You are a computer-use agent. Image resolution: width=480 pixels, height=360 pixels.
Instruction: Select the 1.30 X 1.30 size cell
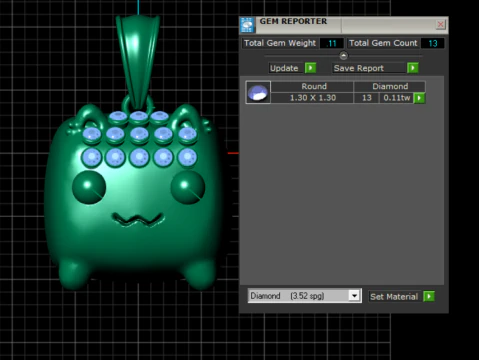[x=312, y=98]
